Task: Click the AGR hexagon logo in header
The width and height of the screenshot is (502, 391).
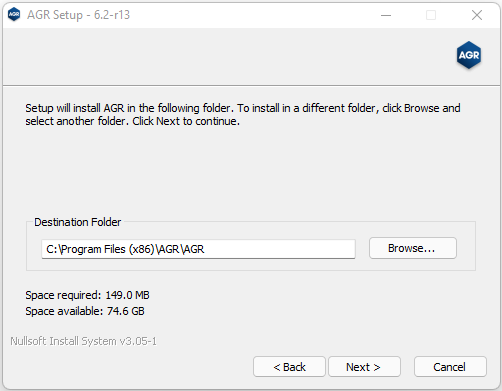Action: click(x=469, y=55)
